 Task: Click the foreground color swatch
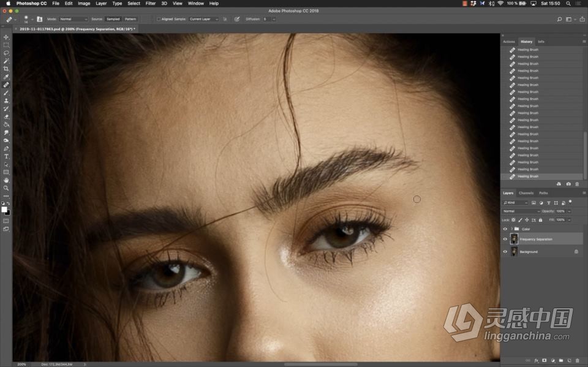(x=4, y=210)
